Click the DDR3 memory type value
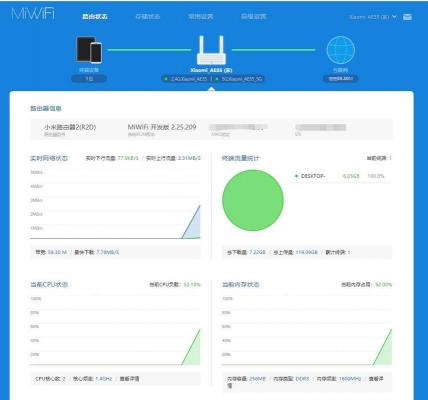Screen dimensions: 428x400 [x=303, y=379]
